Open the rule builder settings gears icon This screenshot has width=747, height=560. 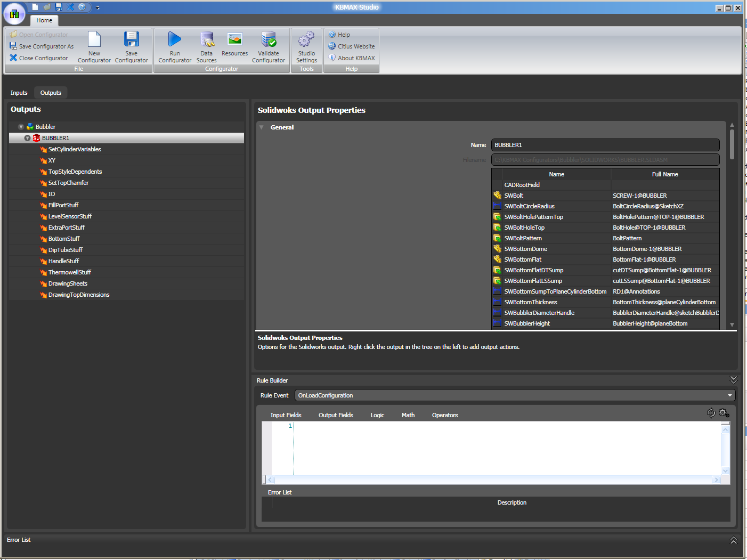(724, 413)
